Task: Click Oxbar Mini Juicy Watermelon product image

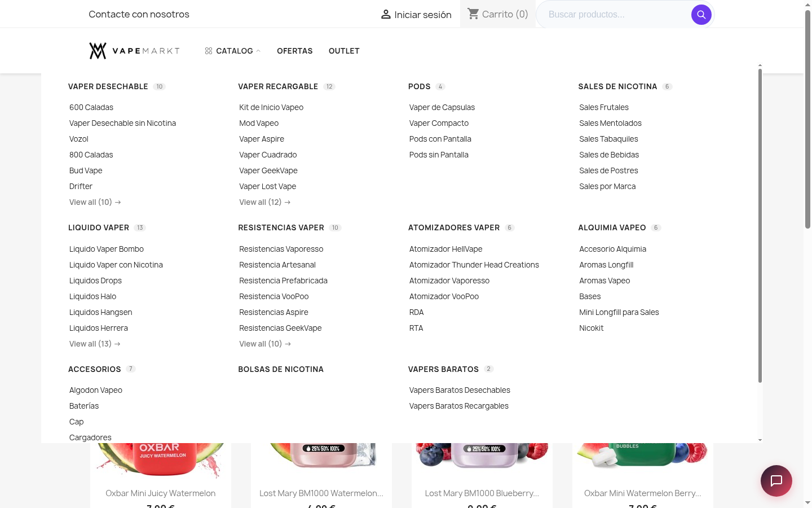Action: [x=161, y=460]
